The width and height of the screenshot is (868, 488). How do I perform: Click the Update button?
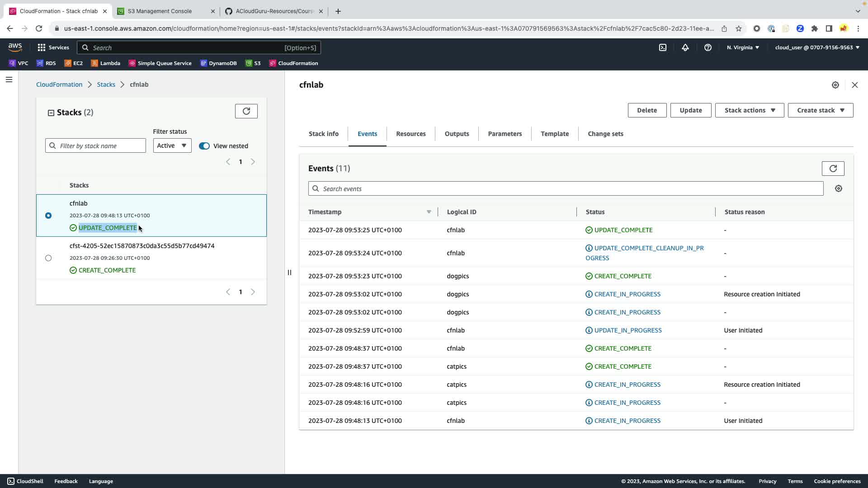pos(690,110)
